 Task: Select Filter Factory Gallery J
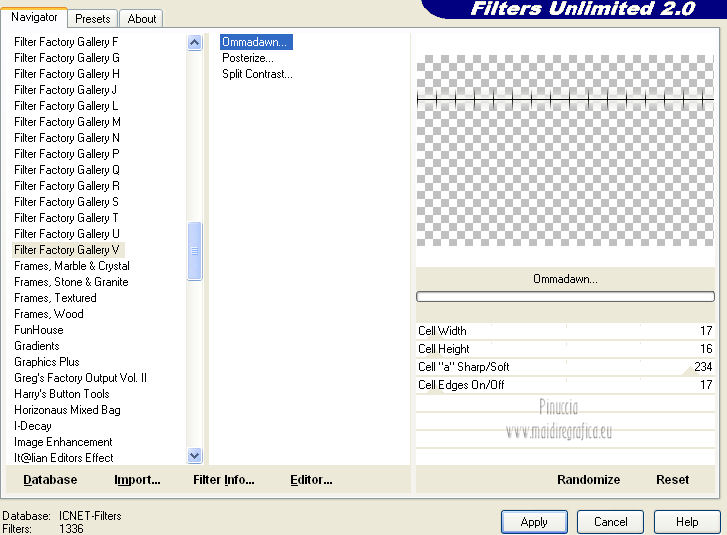pos(65,90)
